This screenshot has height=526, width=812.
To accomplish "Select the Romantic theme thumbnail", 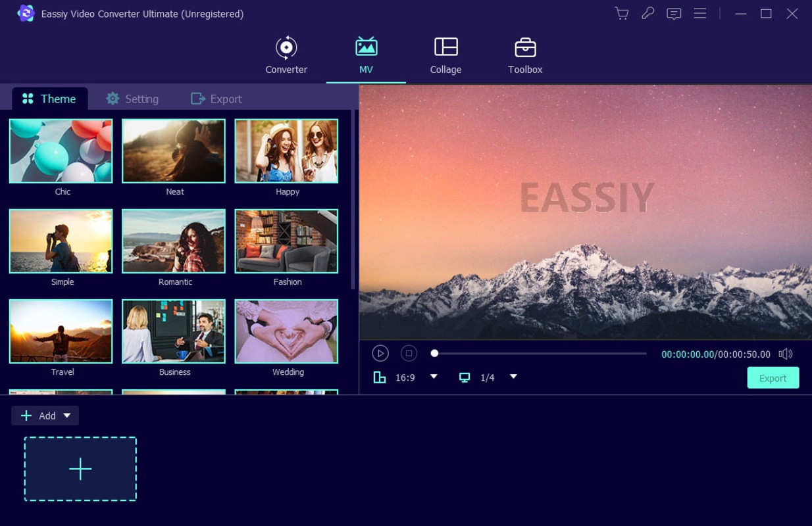I will pyautogui.click(x=174, y=241).
